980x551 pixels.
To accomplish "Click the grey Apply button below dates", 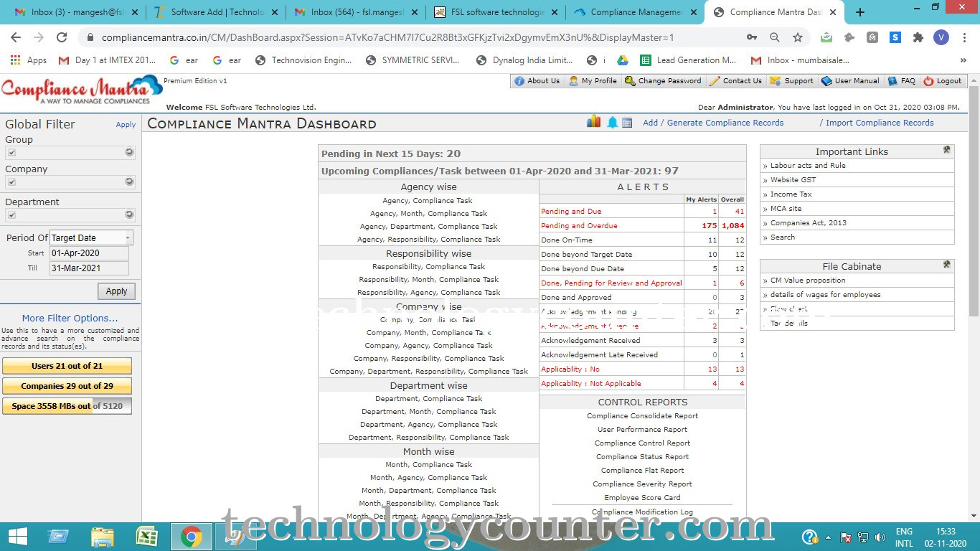I will [116, 291].
